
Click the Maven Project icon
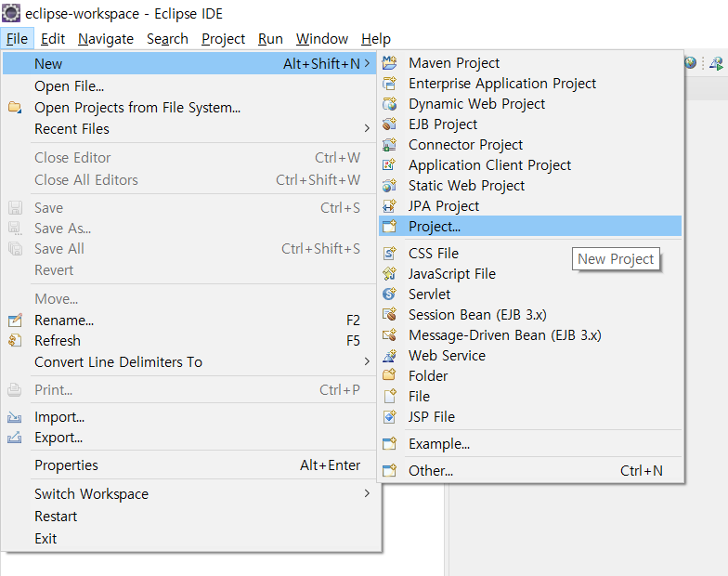pyautogui.click(x=390, y=63)
